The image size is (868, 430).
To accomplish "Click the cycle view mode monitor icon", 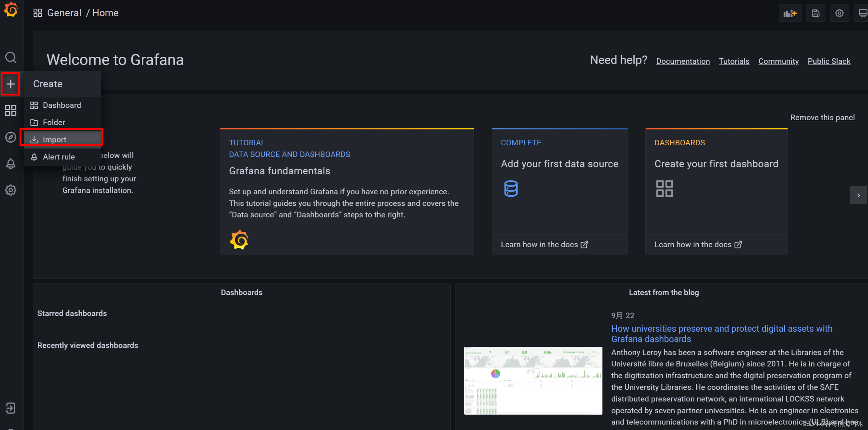I will click(862, 13).
